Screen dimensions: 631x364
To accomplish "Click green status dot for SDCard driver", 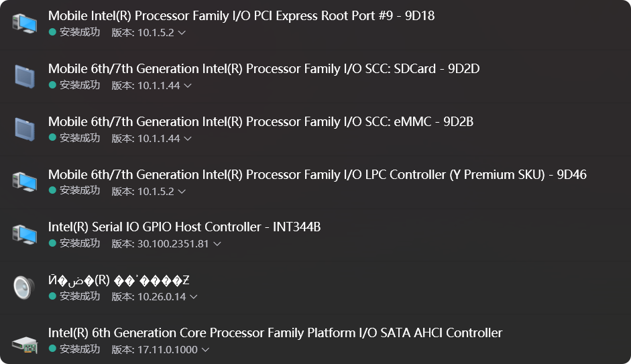I will pos(52,85).
